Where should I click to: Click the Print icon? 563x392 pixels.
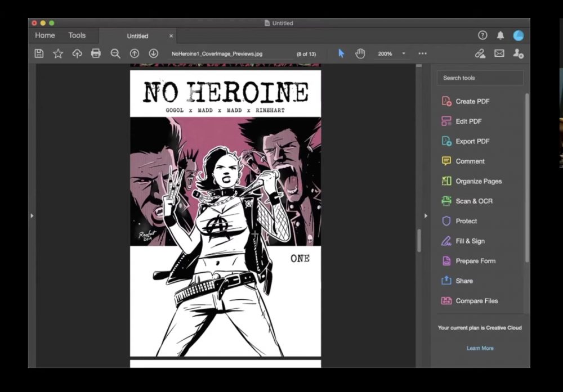tap(96, 53)
